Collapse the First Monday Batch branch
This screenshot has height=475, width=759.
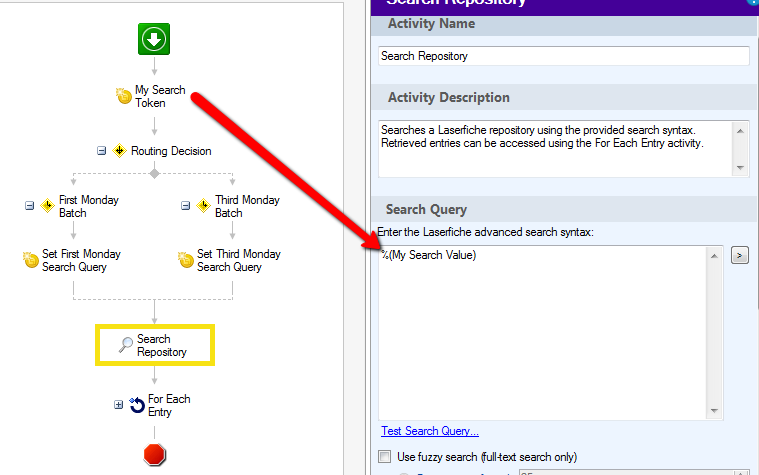pyautogui.click(x=30, y=206)
